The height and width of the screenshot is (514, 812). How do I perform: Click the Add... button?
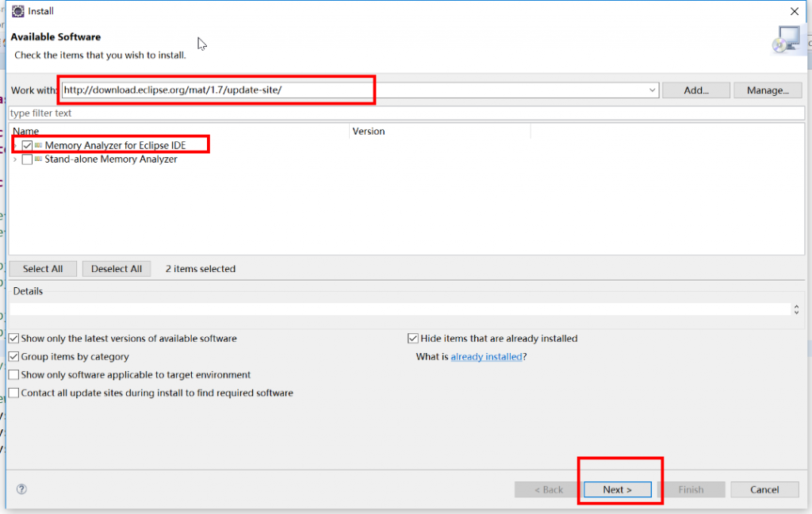click(696, 90)
